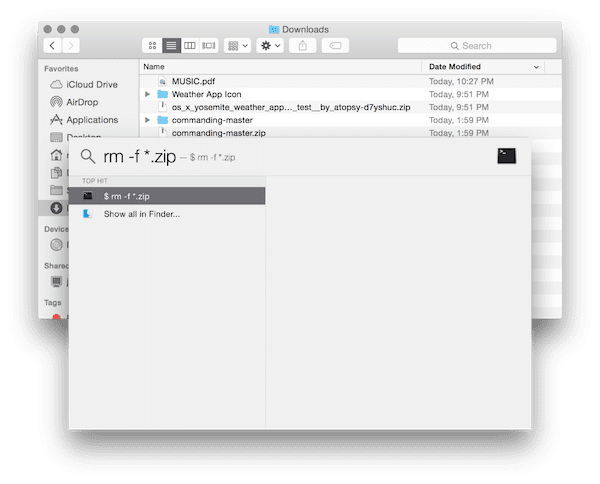Click the Edit Tags toolbar button

click(335, 46)
